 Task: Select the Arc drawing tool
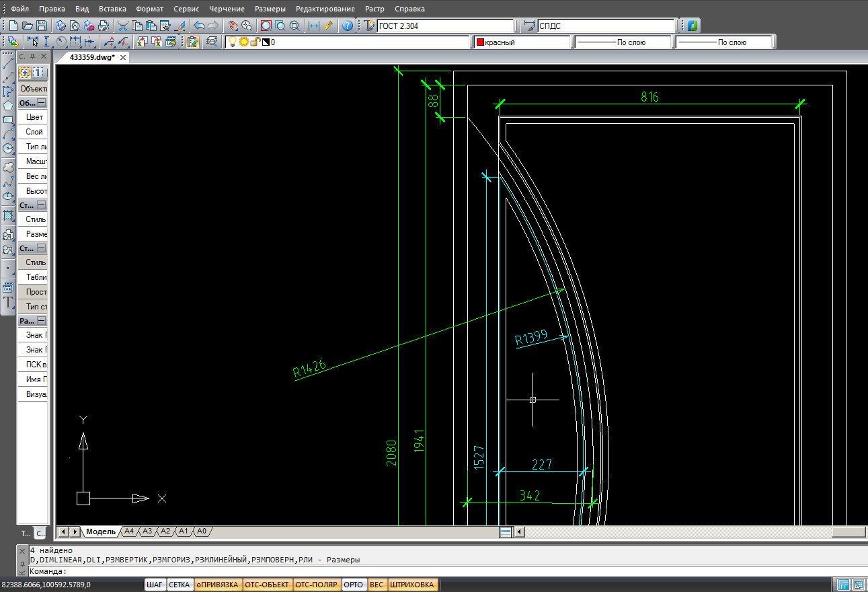pyautogui.click(x=8, y=135)
